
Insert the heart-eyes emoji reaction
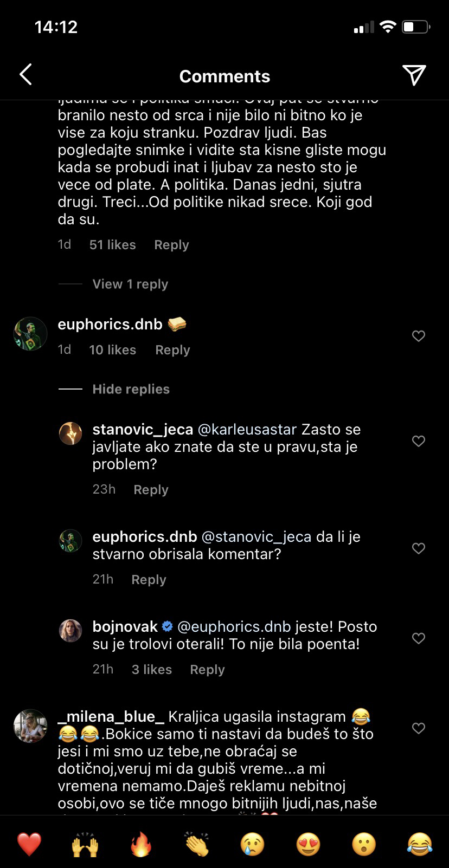tap(309, 844)
